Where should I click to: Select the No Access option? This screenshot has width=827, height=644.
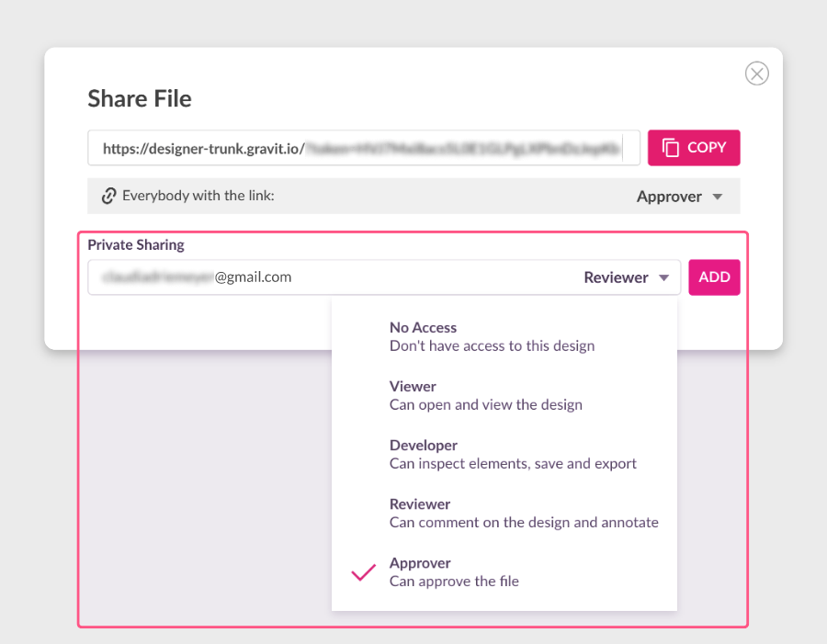(x=492, y=336)
